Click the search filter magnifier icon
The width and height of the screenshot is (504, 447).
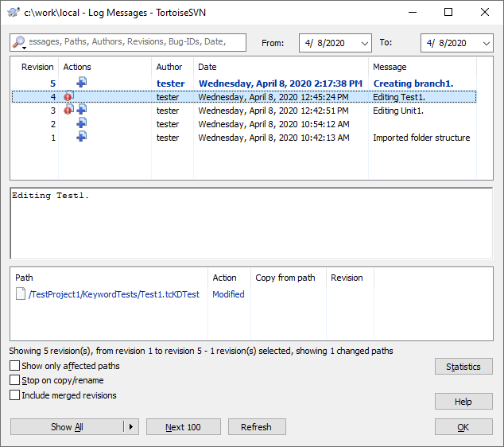(18, 43)
